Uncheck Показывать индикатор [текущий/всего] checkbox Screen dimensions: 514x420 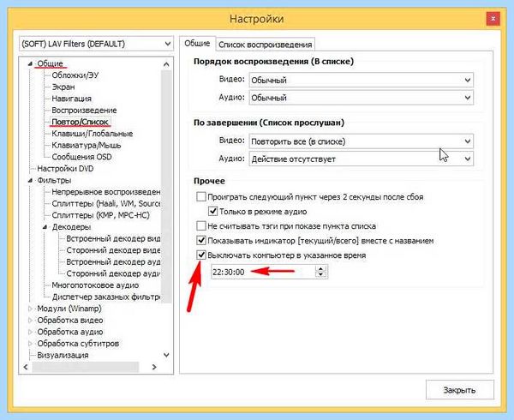coord(201,240)
